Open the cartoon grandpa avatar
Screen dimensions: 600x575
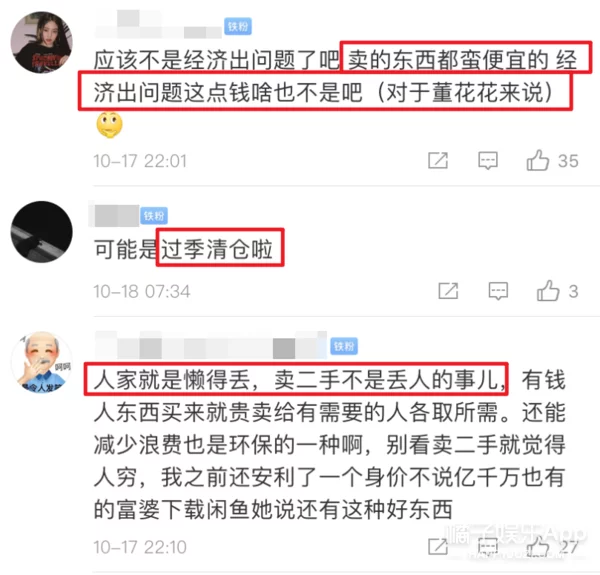pyautogui.click(x=41, y=362)
